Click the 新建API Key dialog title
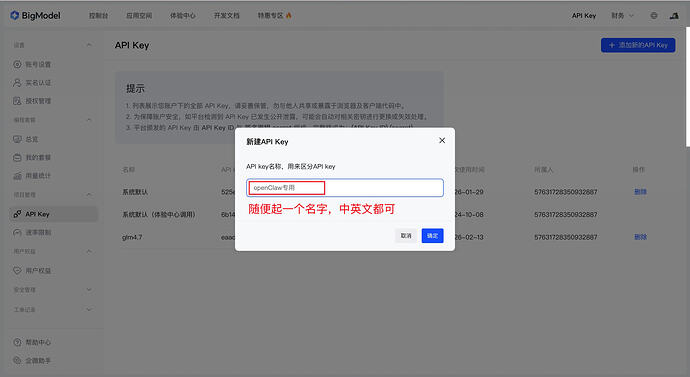The width and height of the screenshot is (690, 377). tap(267, 142)
